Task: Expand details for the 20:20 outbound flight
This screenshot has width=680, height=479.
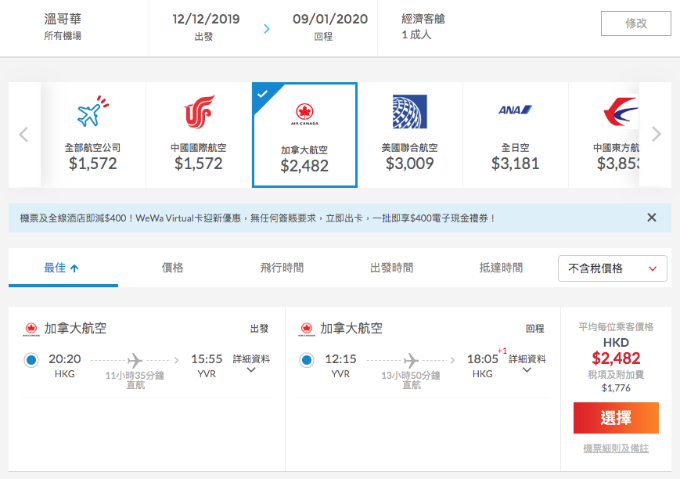Action: pyautogui.click(x=251, y=364)
